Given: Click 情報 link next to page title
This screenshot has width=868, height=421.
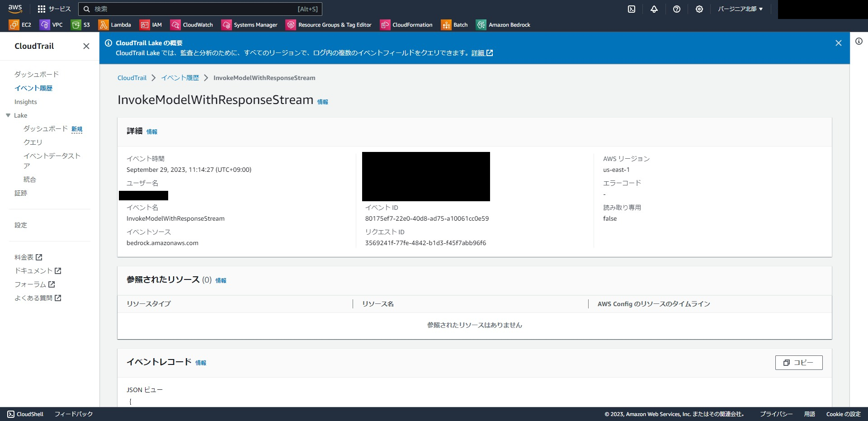Looking at the screenshot, I should click(323, 102).
